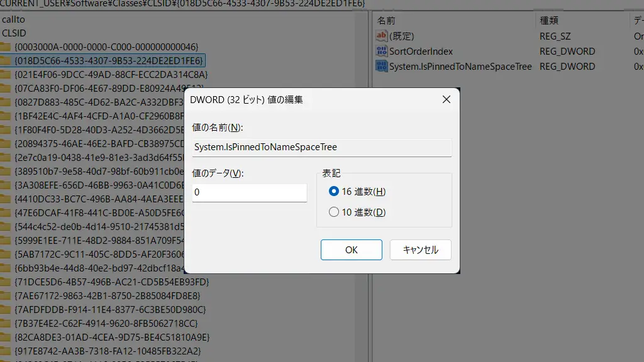This screenshot has width=644, height=362.
Task: Select the CLSID tree node
Action: (x=14, y=33)
